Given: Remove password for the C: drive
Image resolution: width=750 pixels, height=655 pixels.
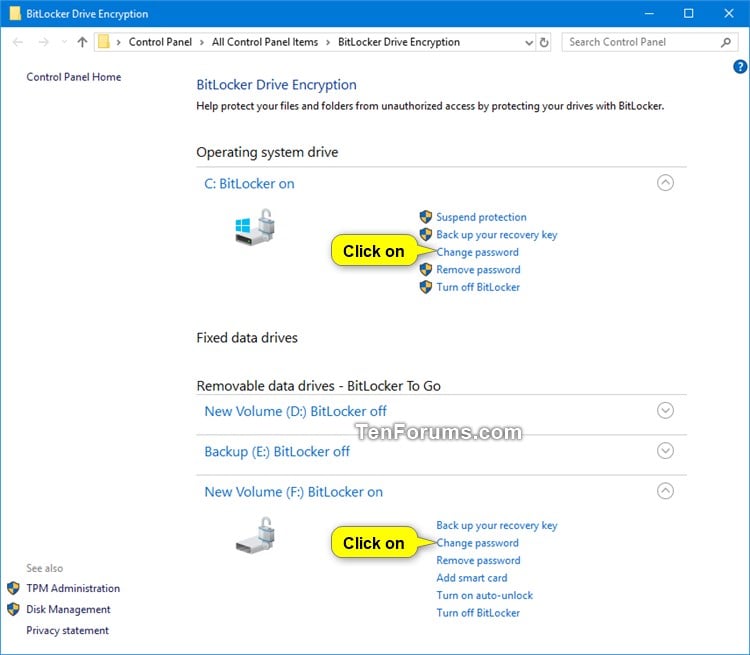Looking at the screenshot, I should pos(478,269).
